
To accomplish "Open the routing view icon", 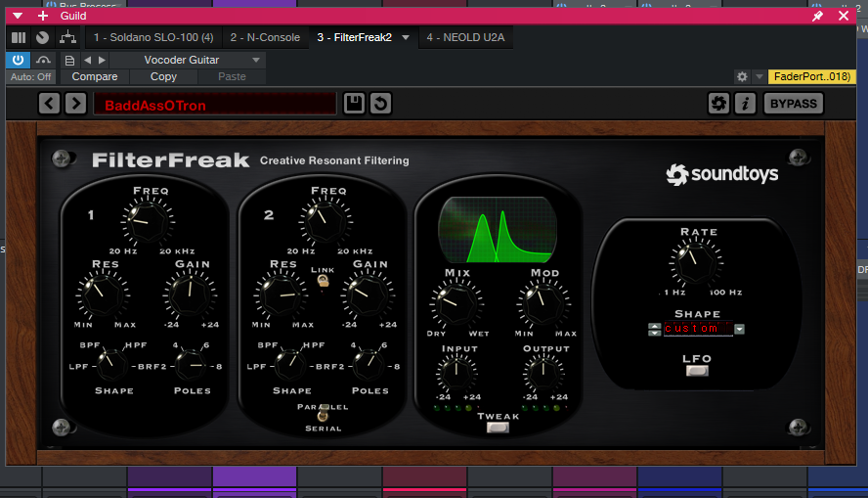I will (x=67, y=38).
